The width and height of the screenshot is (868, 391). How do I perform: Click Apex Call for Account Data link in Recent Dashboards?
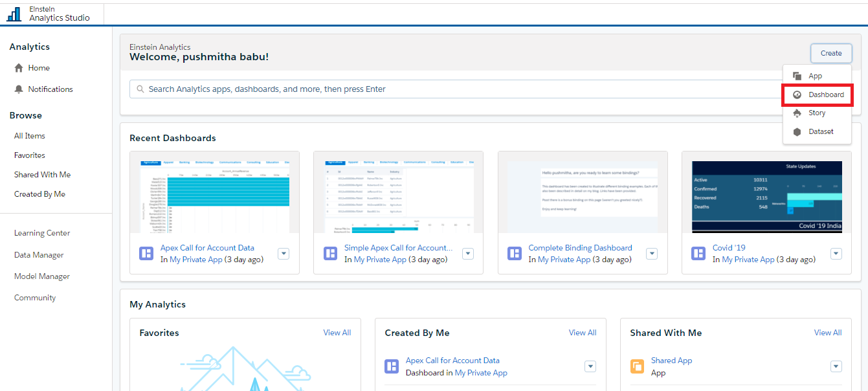point(207,248)
